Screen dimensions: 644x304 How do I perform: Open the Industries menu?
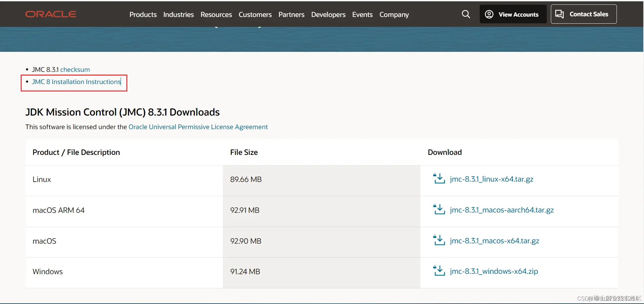point(179,15)
